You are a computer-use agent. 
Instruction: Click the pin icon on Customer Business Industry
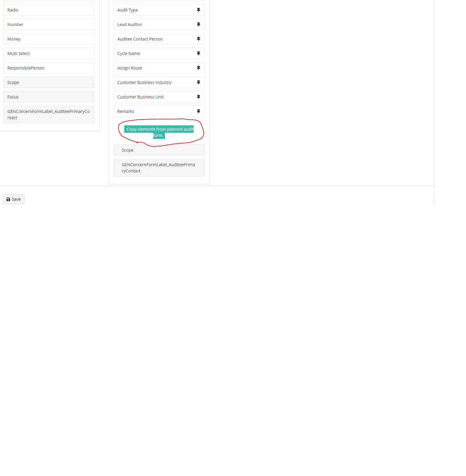pyautogui.click(x=198, y=82)
